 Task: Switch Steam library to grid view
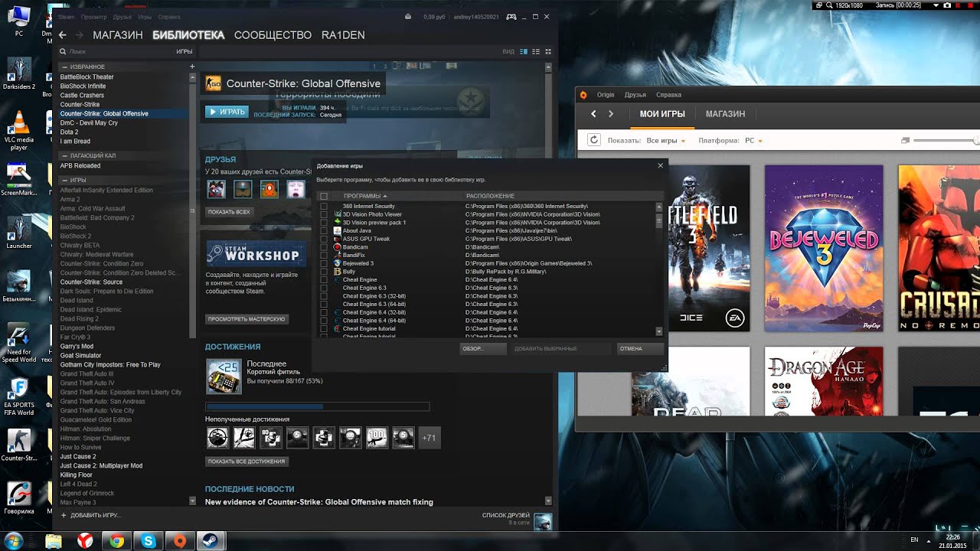click(547, 51)
